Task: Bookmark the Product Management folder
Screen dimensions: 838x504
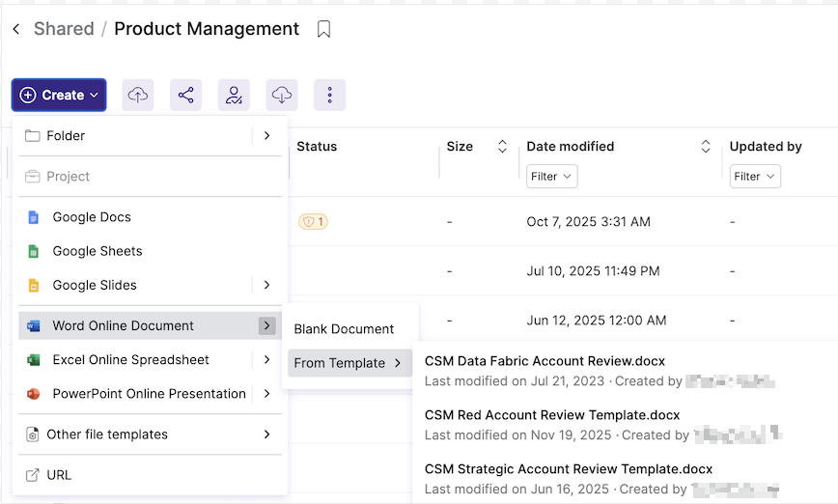Action: 323,30
